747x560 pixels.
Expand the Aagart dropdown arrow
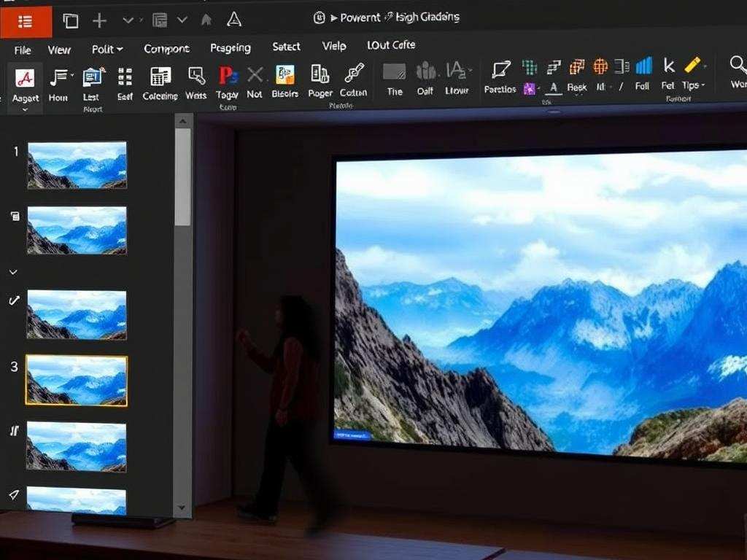25,109
